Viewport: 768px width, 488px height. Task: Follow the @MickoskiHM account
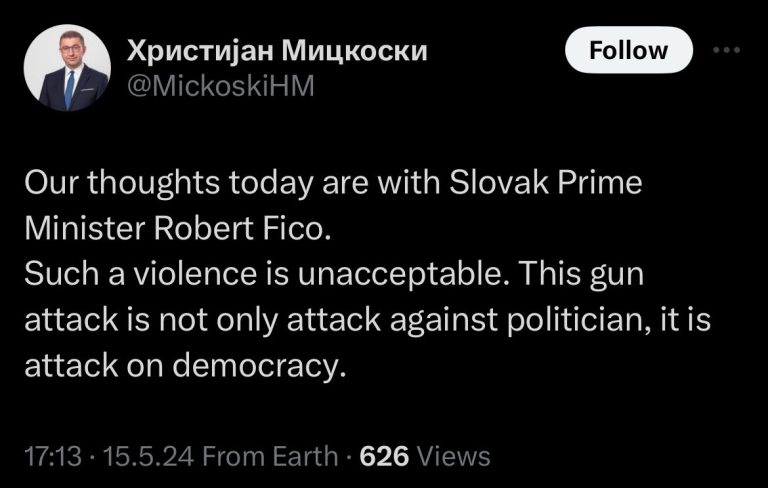629,50
